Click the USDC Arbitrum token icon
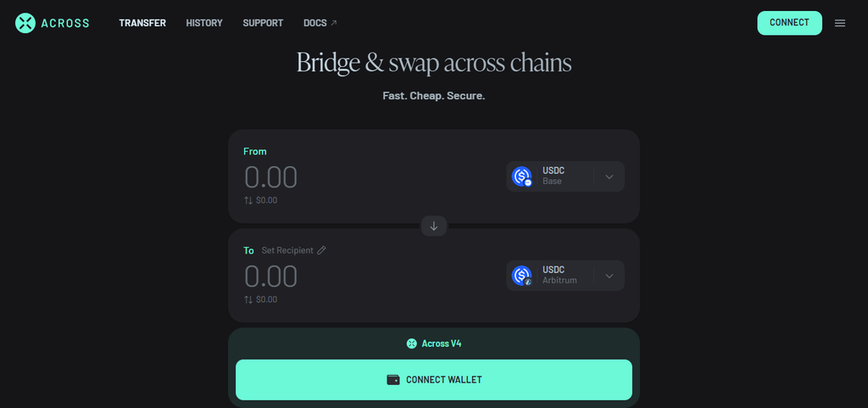Screen dimensions: 868x408 pos(521,276)
